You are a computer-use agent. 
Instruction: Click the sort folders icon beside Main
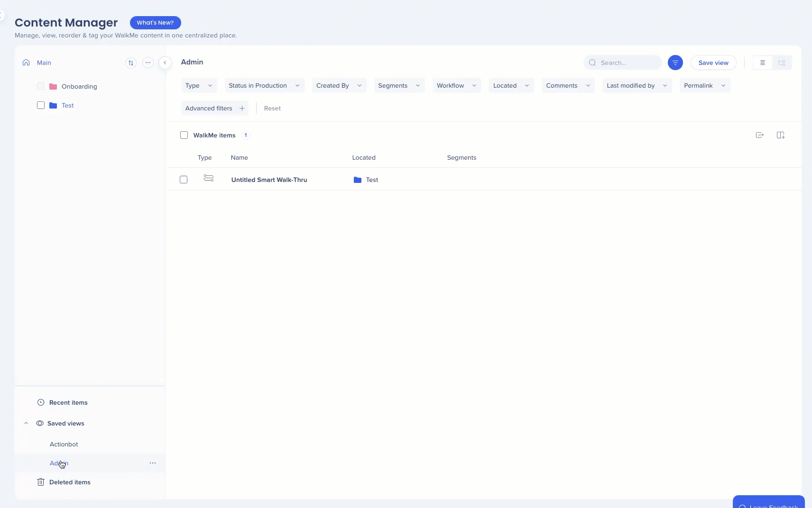click(131, 63)
